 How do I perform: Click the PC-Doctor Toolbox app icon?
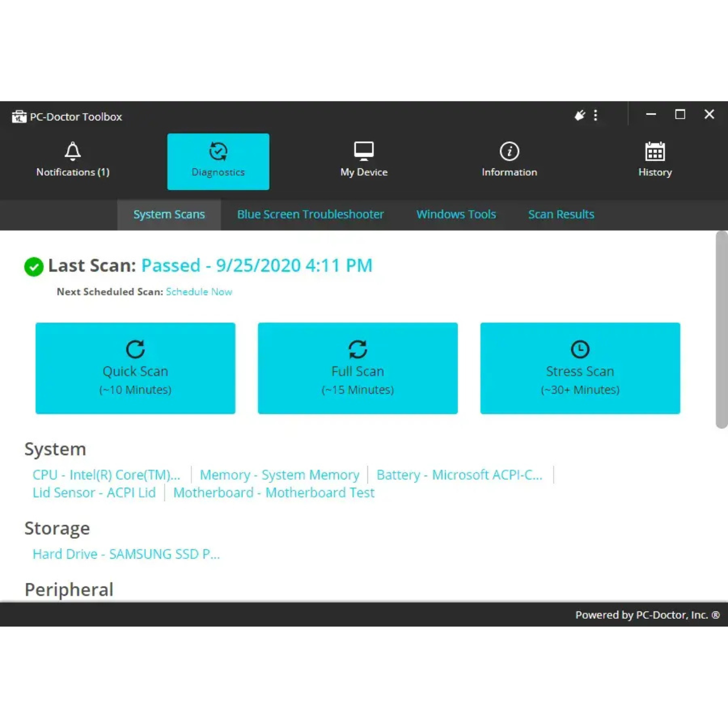[19, 116]
